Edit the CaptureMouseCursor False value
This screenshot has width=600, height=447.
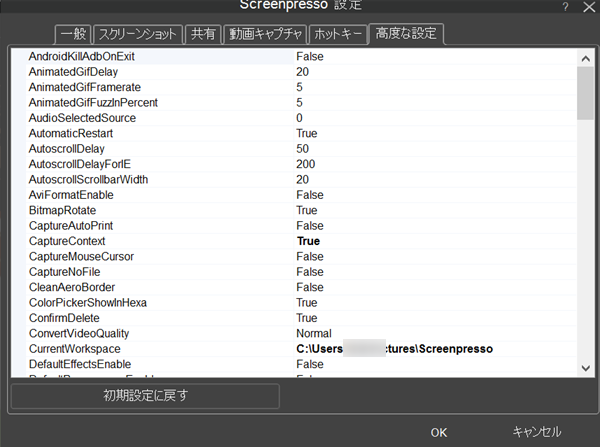(x=310, y=256)
